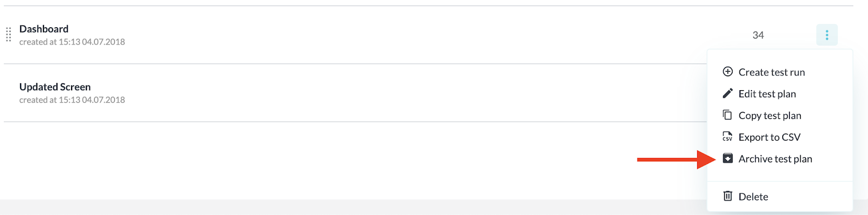The height and width of the screenshot is (215, 868).
Task: Open the Dashboard test plan
Action: tap(44, 29)
